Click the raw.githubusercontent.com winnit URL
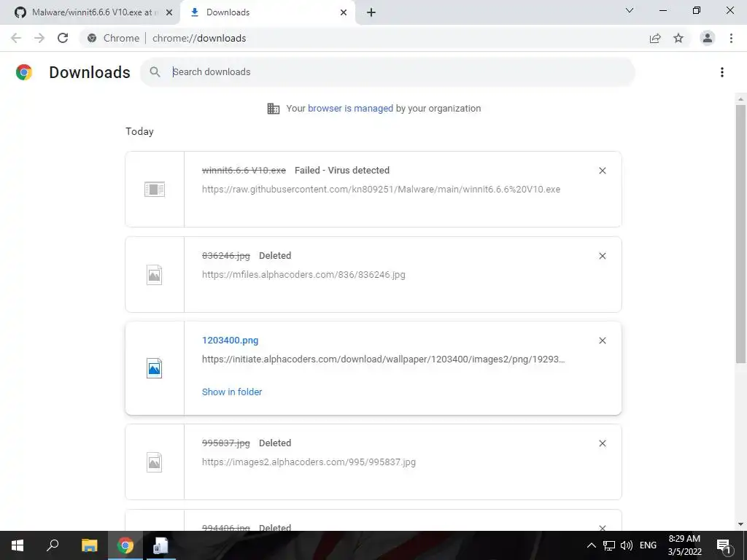This screenshot has width=747, height=560. click(x=381, y=189)
